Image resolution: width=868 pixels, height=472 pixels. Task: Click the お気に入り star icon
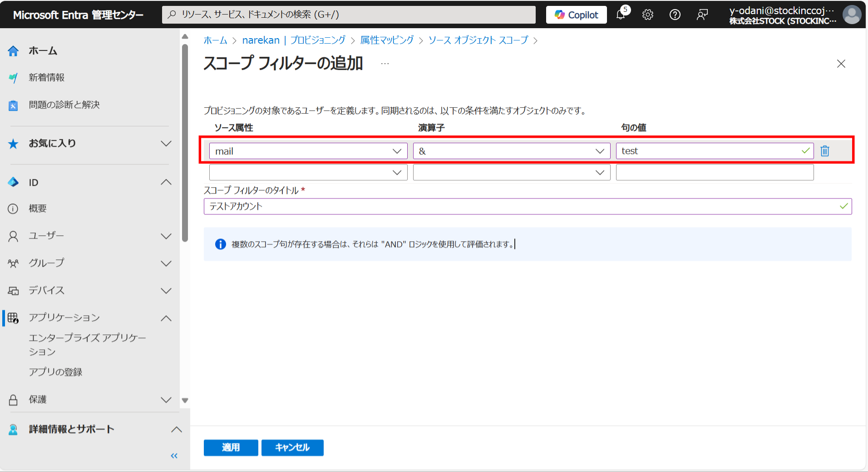click(13, 144)
